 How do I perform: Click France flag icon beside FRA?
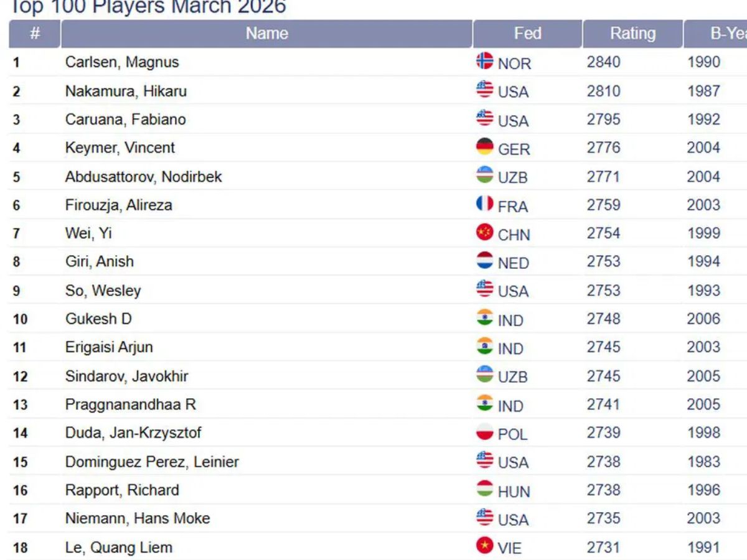tap(484, 204)
